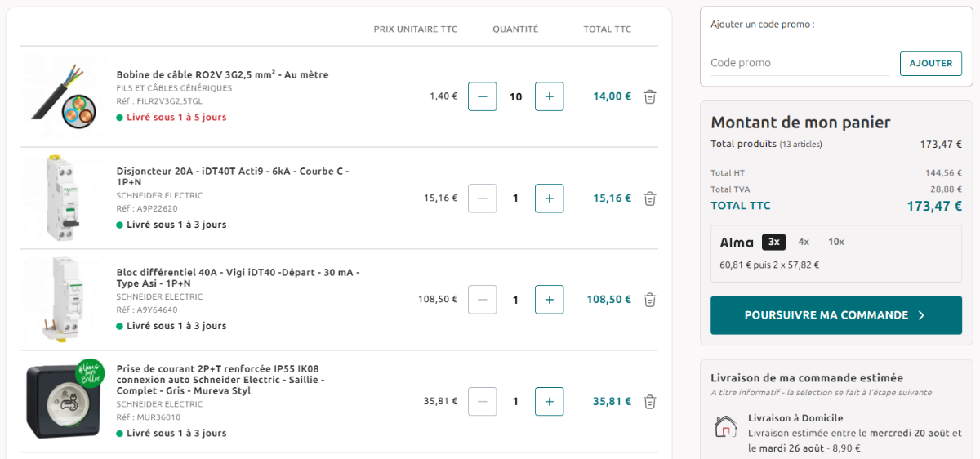Image resolution: width=980 pixels, height=459 pixels.
Task: Increase Bloc différentiel quantity with plus
Action: coord(549,300)
